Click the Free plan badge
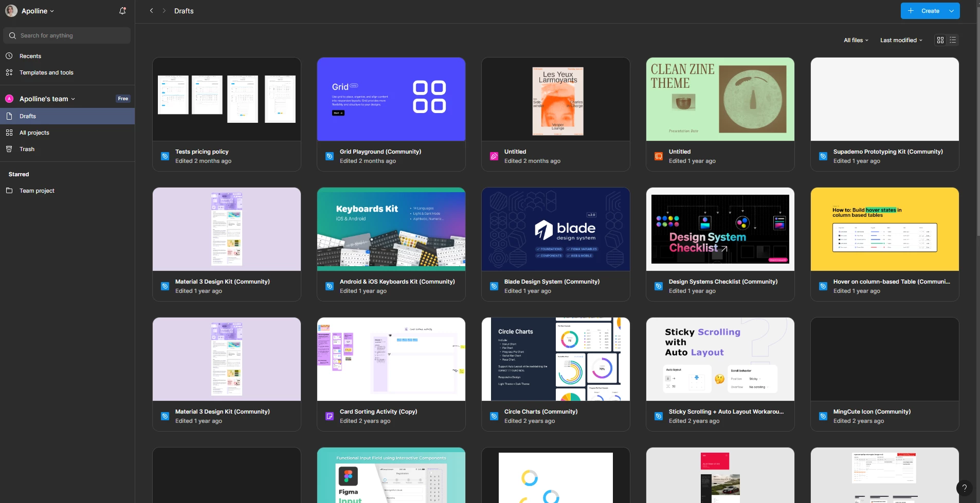 (123, 99)
